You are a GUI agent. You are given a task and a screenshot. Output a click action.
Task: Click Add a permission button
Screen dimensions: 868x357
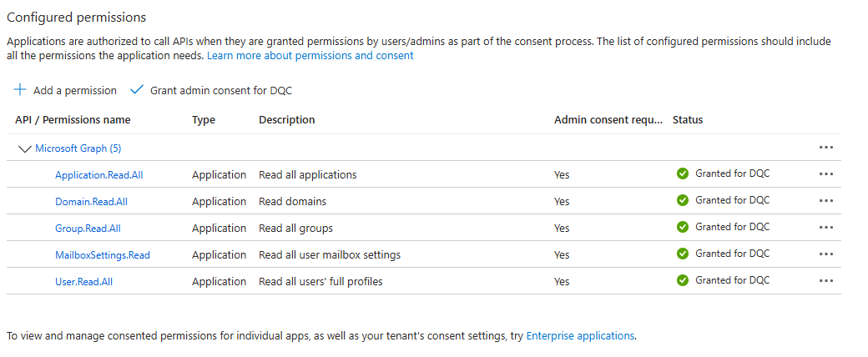[65, 90]
